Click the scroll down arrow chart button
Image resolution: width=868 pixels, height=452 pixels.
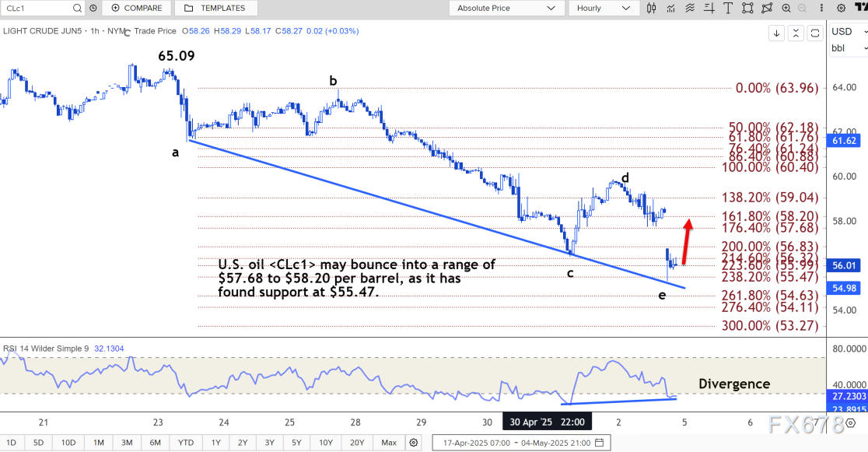click(x=777, y=33)
